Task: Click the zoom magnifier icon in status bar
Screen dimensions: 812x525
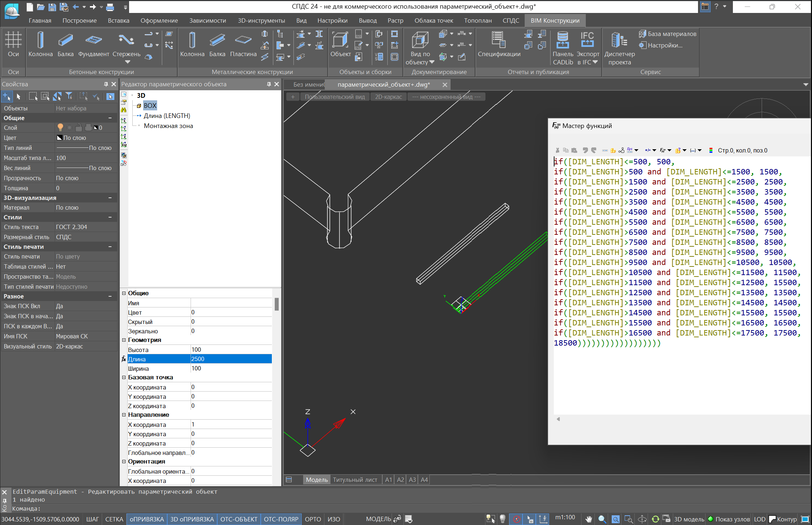Action: click(x=602, y=519)
